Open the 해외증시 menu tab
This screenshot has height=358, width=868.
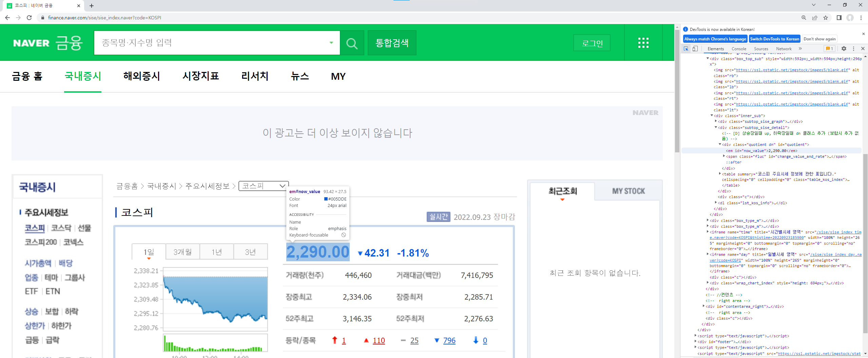(141, 76)
